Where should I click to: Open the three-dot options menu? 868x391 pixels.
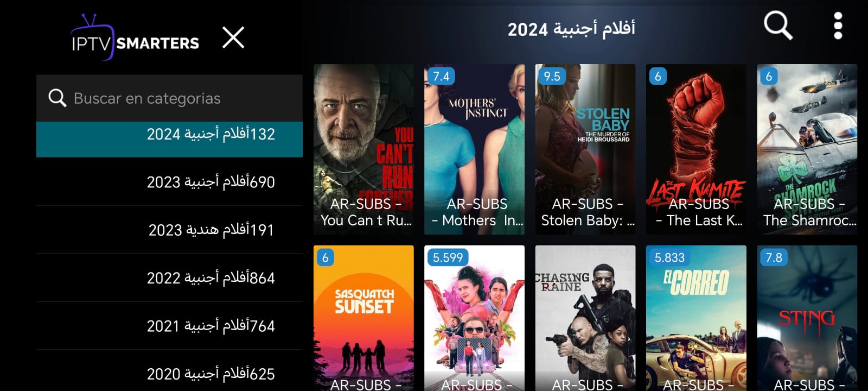pos(838,26)
